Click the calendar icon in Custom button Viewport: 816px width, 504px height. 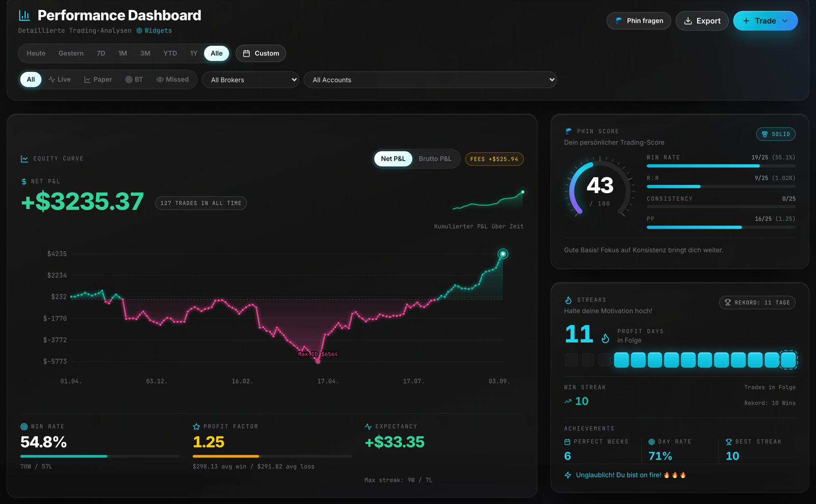(x=246, y=54)
